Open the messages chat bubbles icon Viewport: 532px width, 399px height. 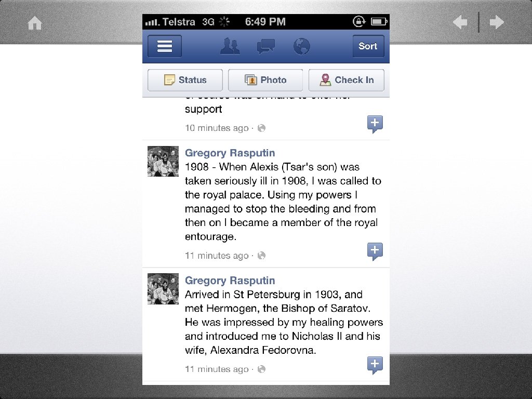pos(265,46)
